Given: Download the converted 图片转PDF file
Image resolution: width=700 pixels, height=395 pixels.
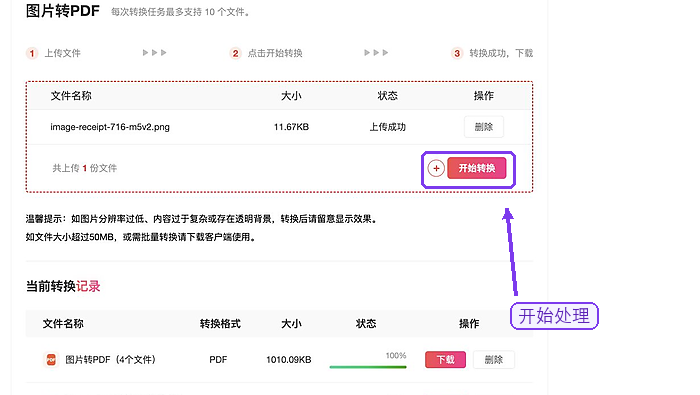Looking at the screenshot, I should 445,360.
